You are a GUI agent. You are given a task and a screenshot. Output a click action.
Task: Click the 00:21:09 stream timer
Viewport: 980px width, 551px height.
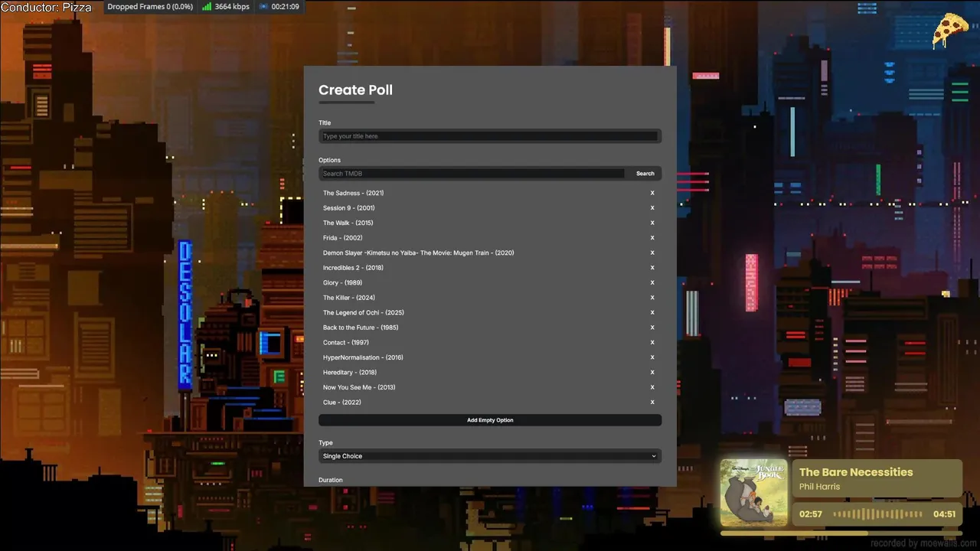[285, 7]
